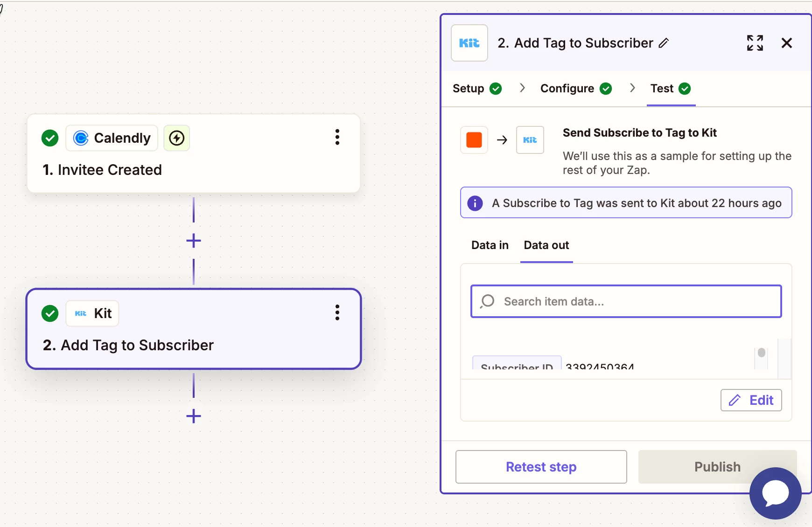812x527 pixels.
Task: Open the Configure tab
Action: click(x=576, y=89)
